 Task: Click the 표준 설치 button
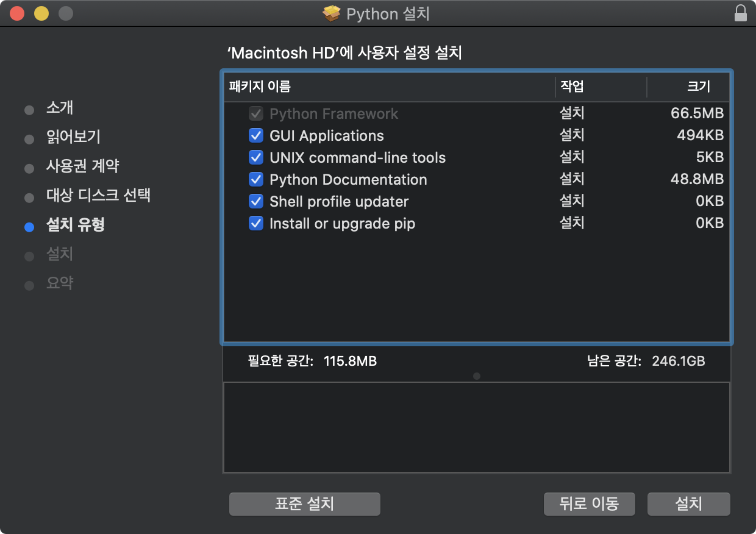pyautogui.click(x=305, y=504)
